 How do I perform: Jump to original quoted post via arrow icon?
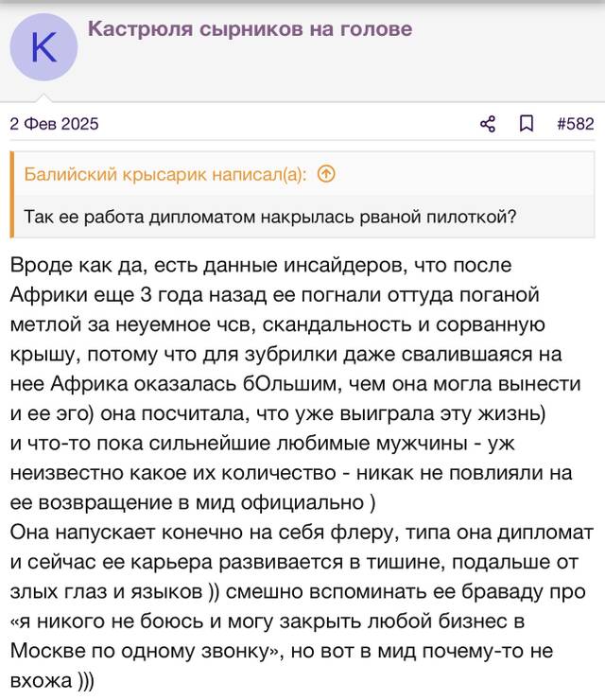point(326,174)
